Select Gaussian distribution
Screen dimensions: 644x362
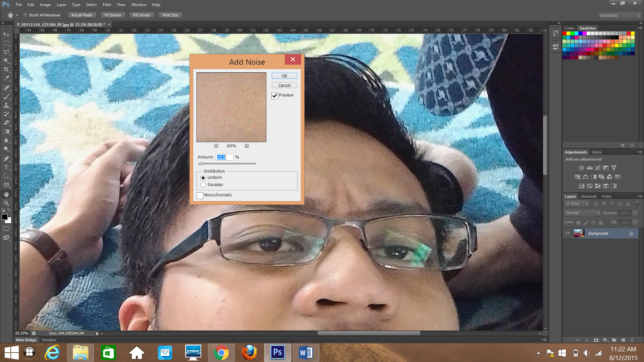pyautogui.click(x=203, y=185)
